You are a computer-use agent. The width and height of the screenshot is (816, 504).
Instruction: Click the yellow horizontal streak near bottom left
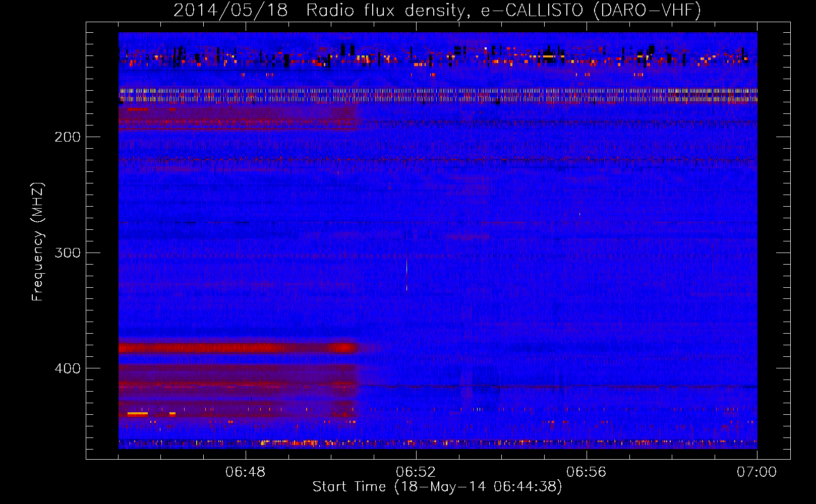[138, 414]
